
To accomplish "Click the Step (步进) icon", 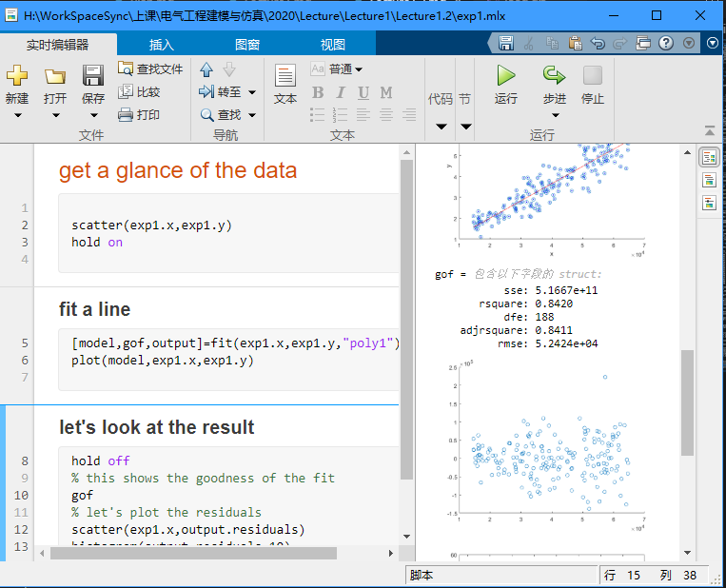I will (x=554, y=76).
